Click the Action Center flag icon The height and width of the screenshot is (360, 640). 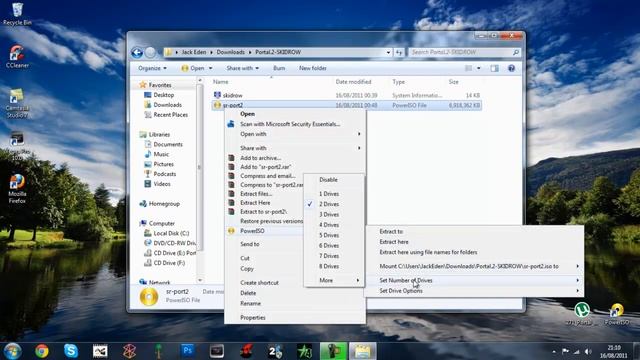(x=566, y=351)
